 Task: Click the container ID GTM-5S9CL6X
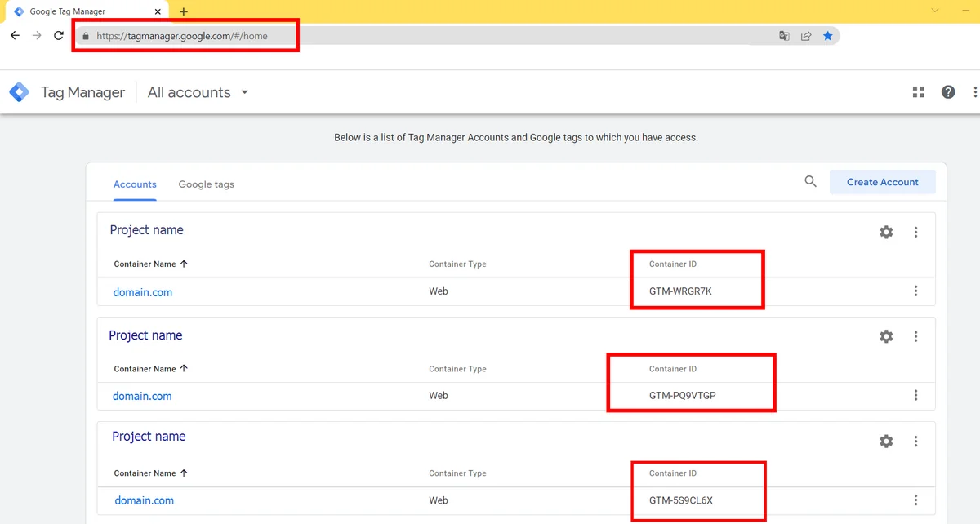point(681,500)
